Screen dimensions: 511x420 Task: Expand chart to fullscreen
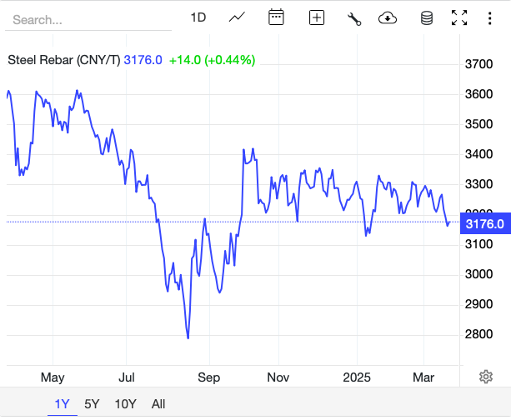[x=459, y=17]
